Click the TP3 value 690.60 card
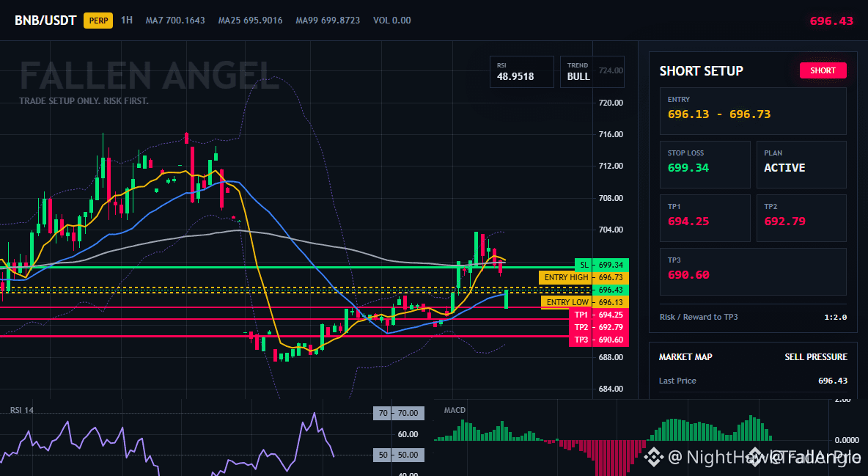Viewport: 868px width, 476px height. 753,271
